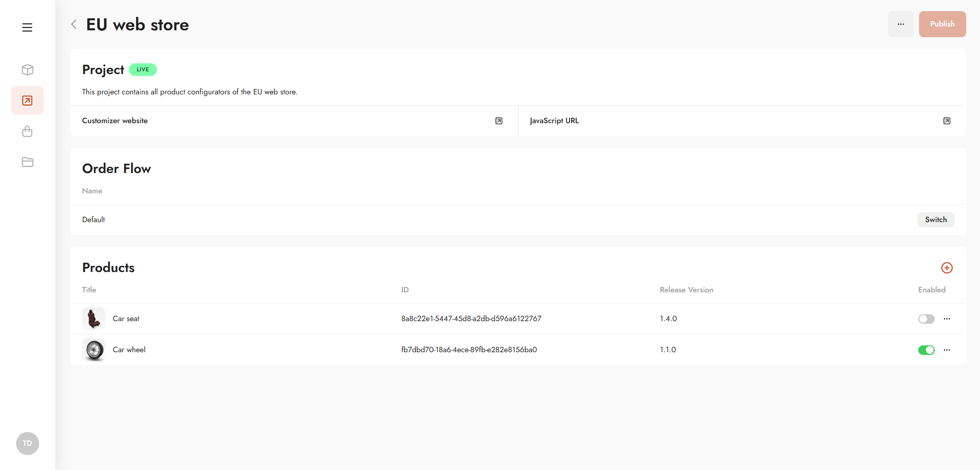980x470 pixels.
Task: Open the 3D cube products sidebar icon
Action: point(27,70)
